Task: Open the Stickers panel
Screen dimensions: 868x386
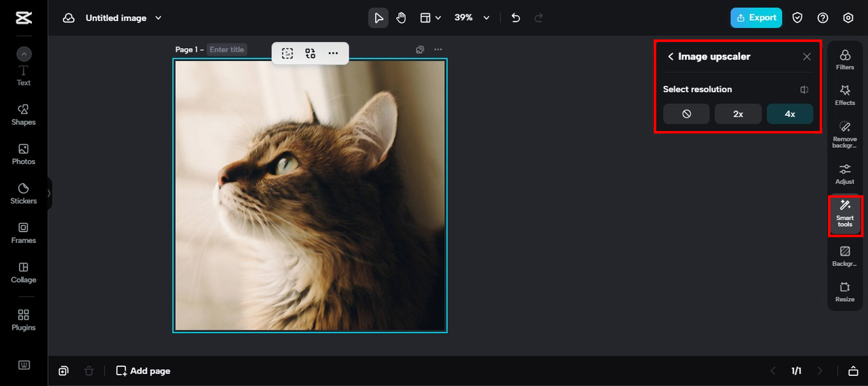Action: pyautogui.click(x=24, y=193)
